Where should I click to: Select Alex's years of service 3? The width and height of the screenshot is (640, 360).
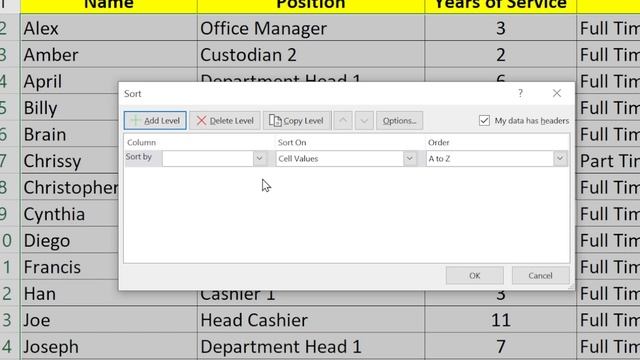point(500,28)
